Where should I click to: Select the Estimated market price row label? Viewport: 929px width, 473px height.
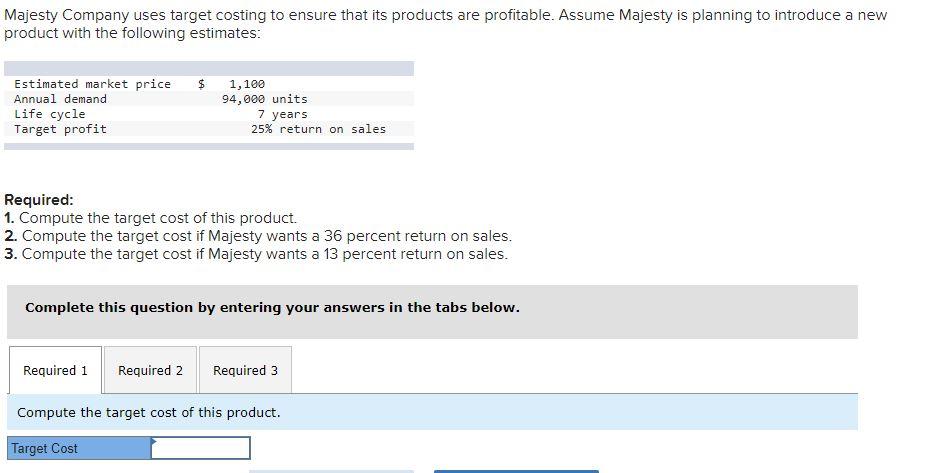pyautogui.click(x=92, y=84)
